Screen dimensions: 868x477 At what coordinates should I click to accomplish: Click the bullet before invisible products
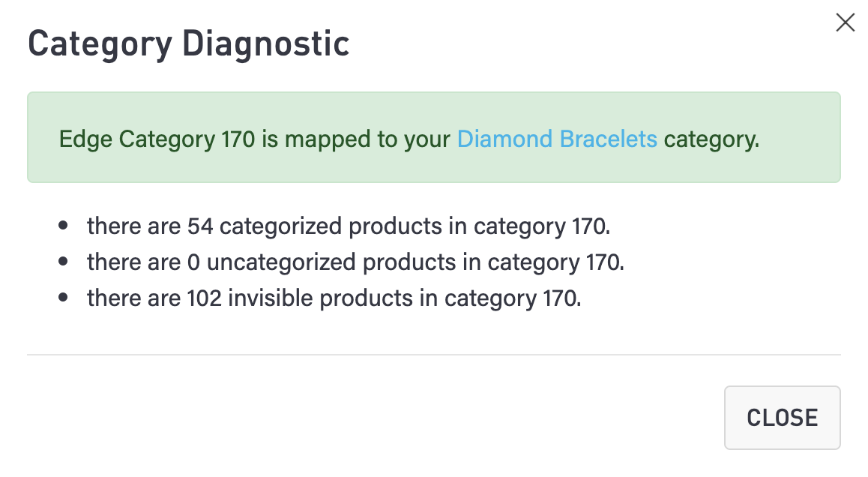64,298
